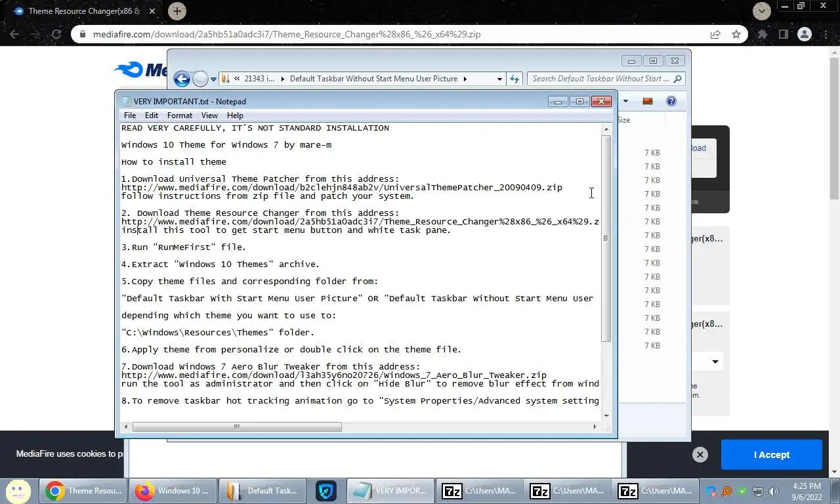Click the network tray icon
The image size is (840, 504).
[758, 491]
